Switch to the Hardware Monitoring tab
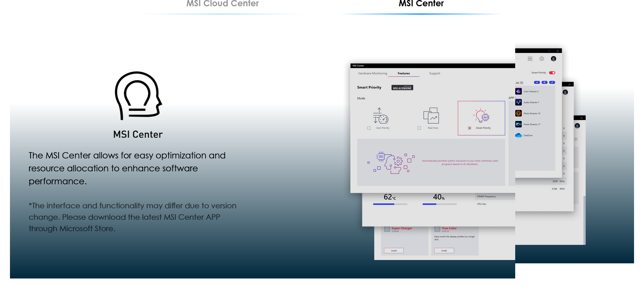The image size is (644, 294). click(x=372, y=73)
